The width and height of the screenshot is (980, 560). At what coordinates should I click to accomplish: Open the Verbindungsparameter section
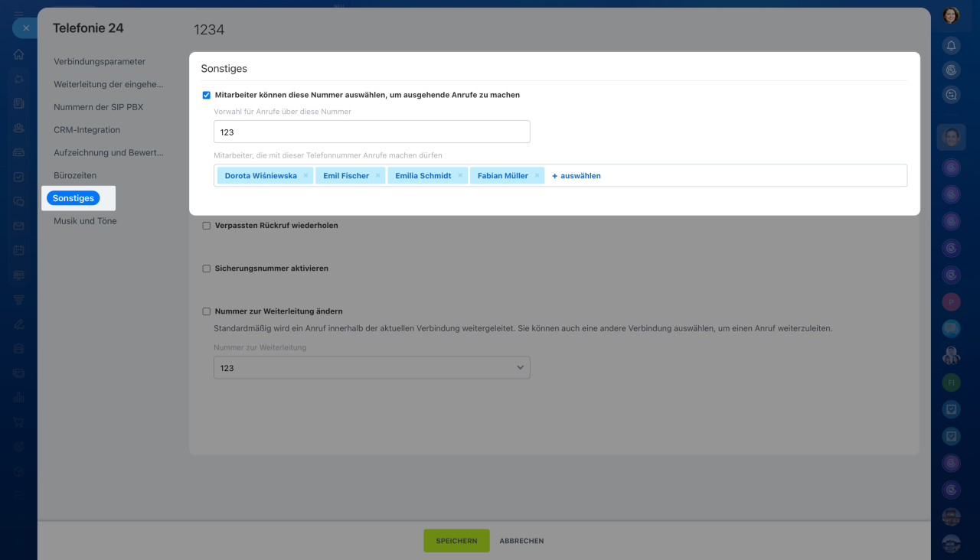click(100, 61)
